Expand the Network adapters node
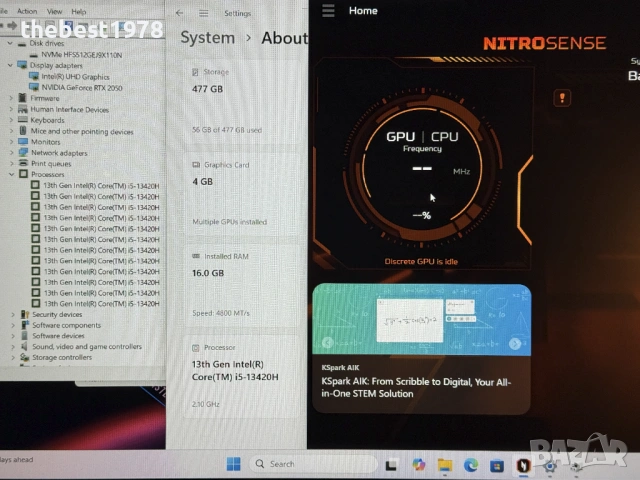 tap(11, 153)
